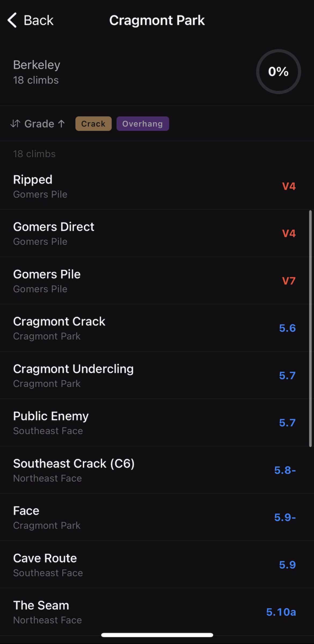Click the sort arrows icon beside Grade
Viewport: 314px width, 644px height.
coord(15,124)
